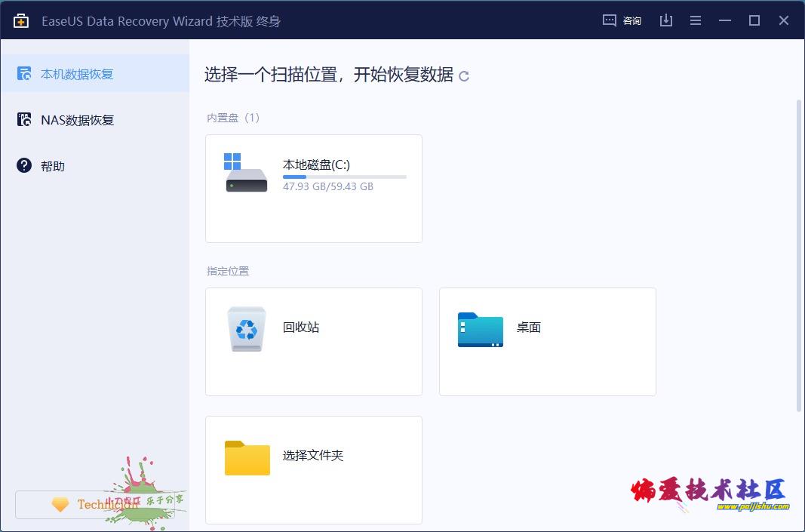Click the C: disk usage progress bar
805x532 pixels.
[345, 177]
